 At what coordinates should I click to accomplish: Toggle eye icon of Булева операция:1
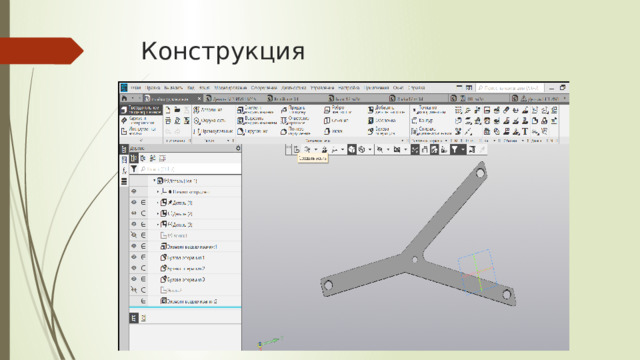134,257
